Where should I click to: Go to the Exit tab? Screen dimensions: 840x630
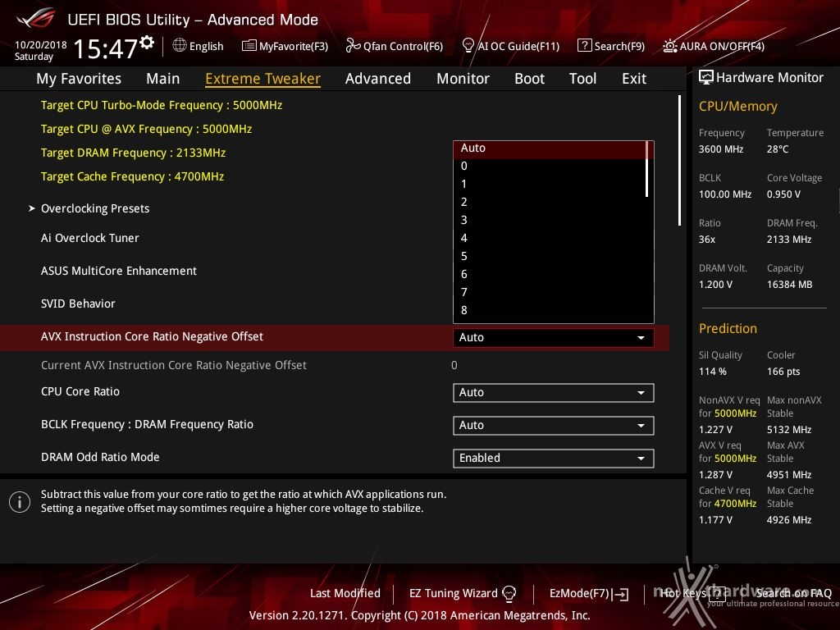click(x=634, y=79)
